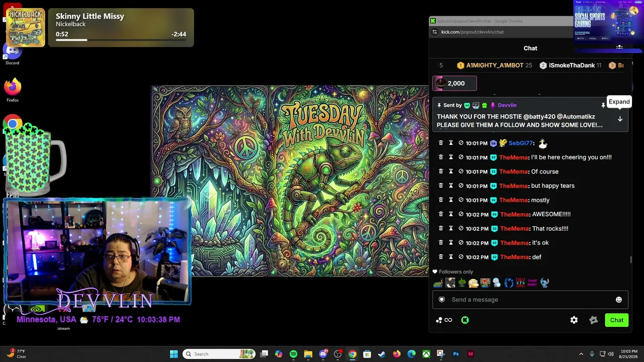Viewport: 644px width, 362px height.
Task: Click the Chrome address bar URL
Action: coord(472,32)
